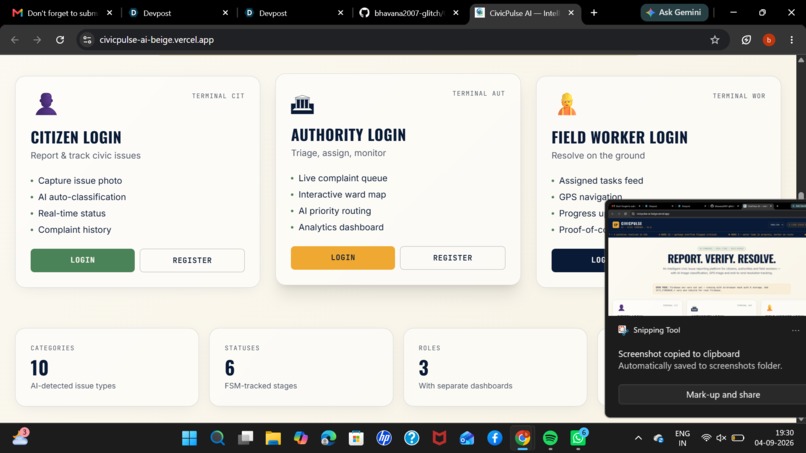Open Snipping Tool notification options menu

[796, 331]
